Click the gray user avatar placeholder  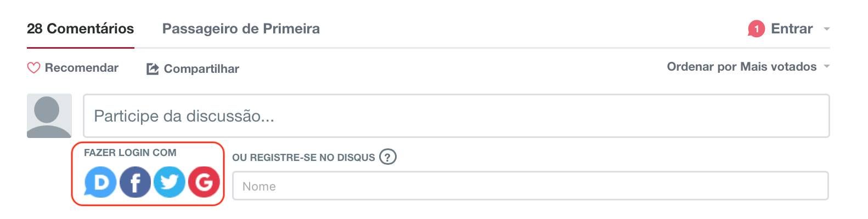pos(49,116)
